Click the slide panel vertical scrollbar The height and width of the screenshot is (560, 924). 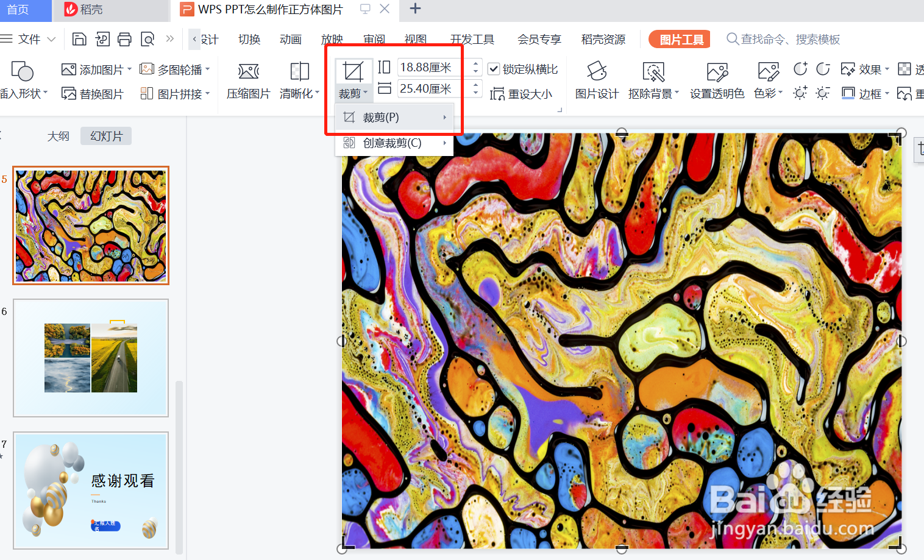tap(179, 466)
